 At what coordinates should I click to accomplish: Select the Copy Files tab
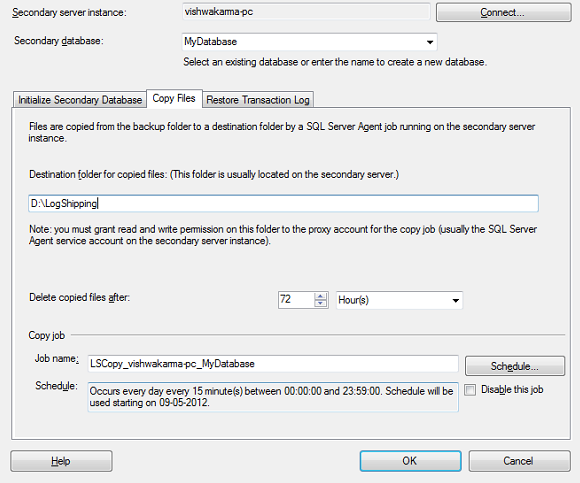(x=174, y=98)
